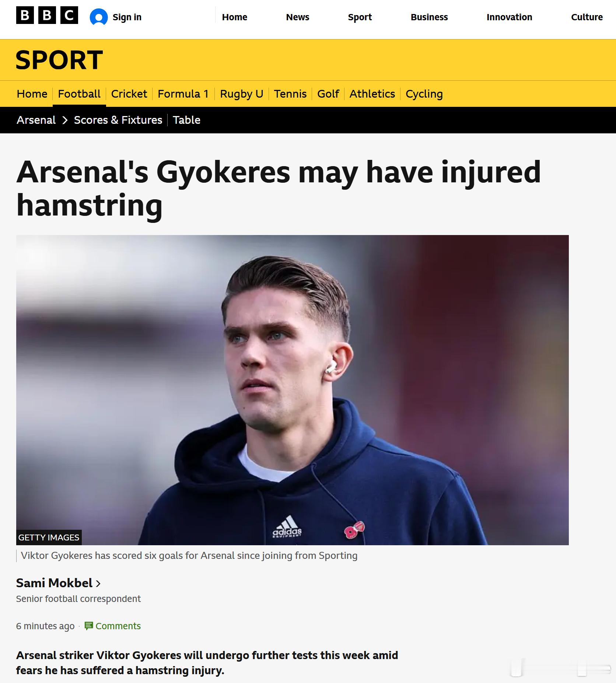Go to Formula 1 section
616x683 pixels.
tap(183, 94)
